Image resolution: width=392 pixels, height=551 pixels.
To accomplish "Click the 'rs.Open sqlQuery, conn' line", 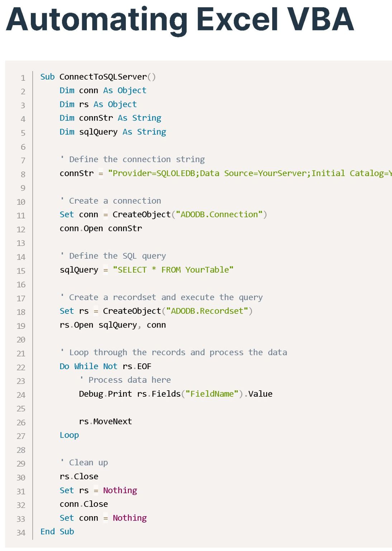I will click(113, 325).
